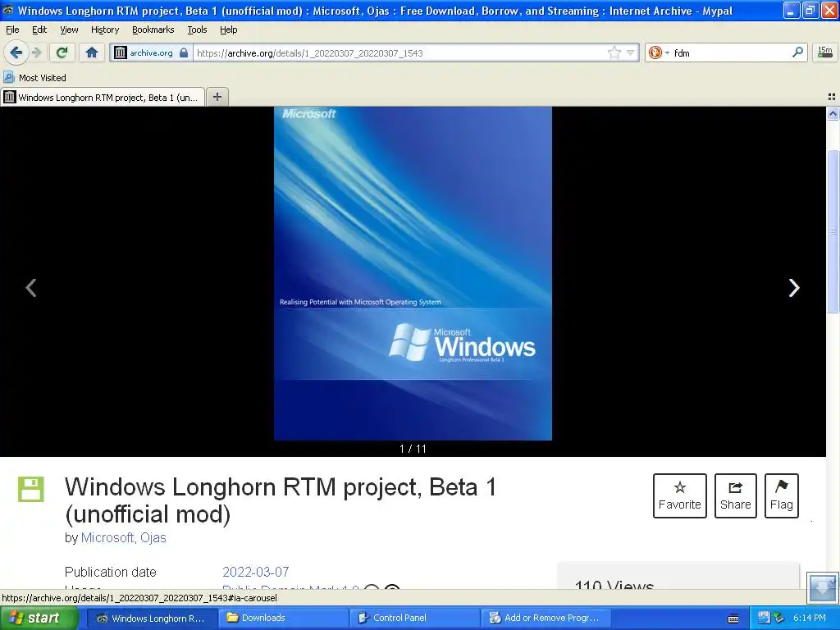This screenshot has height=630, width=840.
Task: Click the 1 / 11 image counter
Action: point(413,449)
